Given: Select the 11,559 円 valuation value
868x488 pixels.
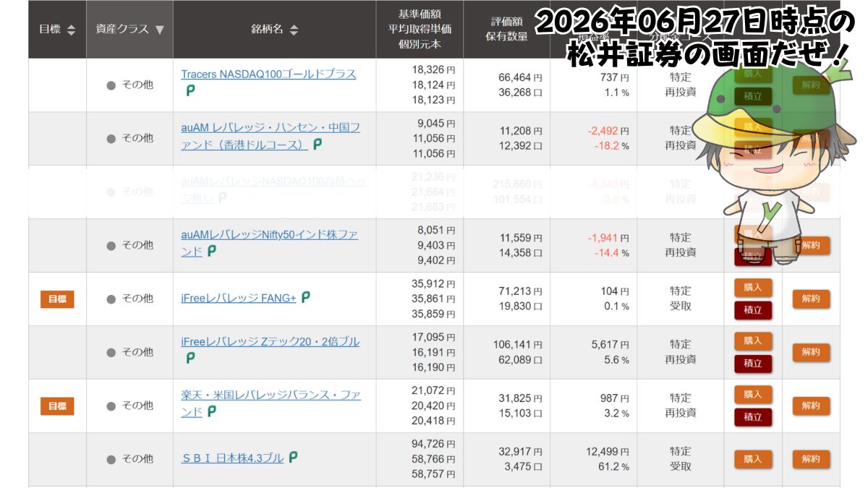Looking at the screenshot, I should click(520, 238).
